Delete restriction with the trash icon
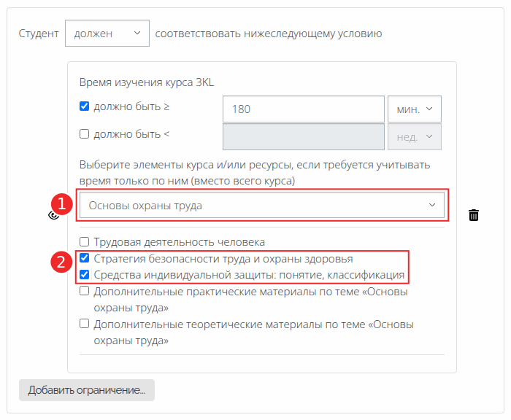This screenshot has width=511, height=420. coord(474,215)
